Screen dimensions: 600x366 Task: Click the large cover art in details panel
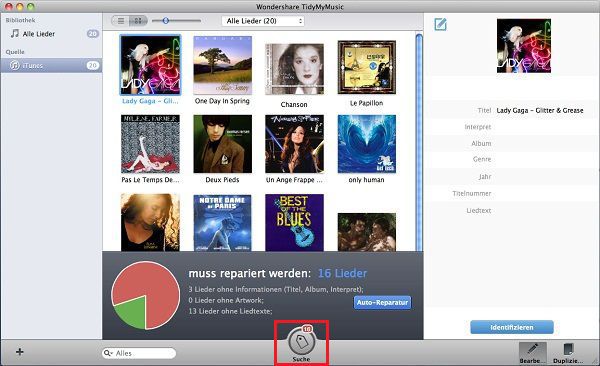click(x=524, y=46)
